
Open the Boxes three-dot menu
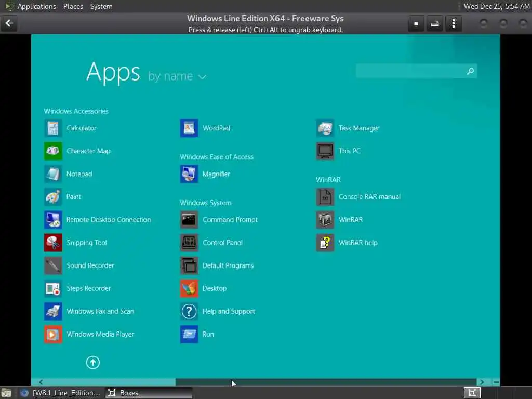453,23
